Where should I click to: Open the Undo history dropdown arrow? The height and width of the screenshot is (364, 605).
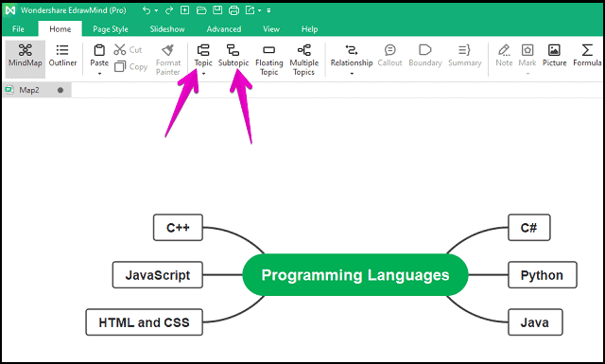(x=156, y=10)
